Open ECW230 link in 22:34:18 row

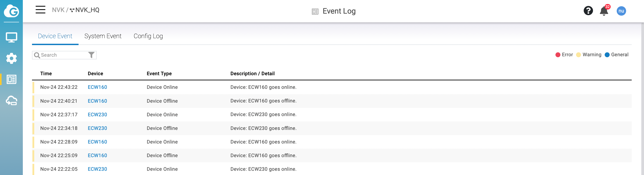[x=97, y=128]
